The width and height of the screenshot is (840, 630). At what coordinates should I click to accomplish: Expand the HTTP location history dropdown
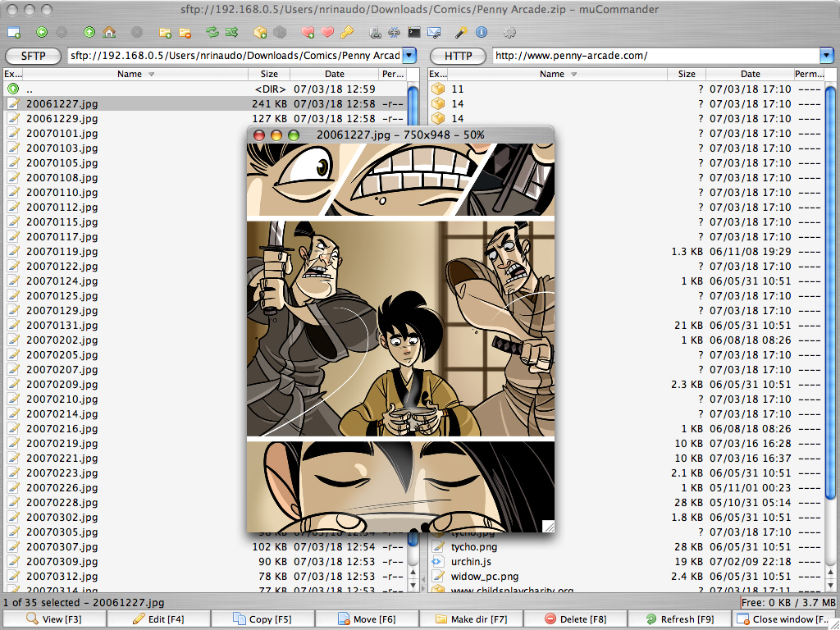coord(827,55)
